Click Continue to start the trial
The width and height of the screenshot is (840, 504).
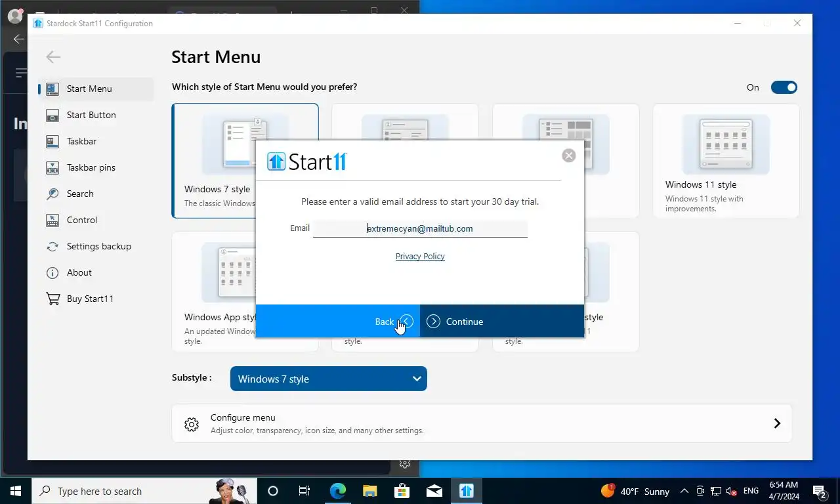point(502,322)
